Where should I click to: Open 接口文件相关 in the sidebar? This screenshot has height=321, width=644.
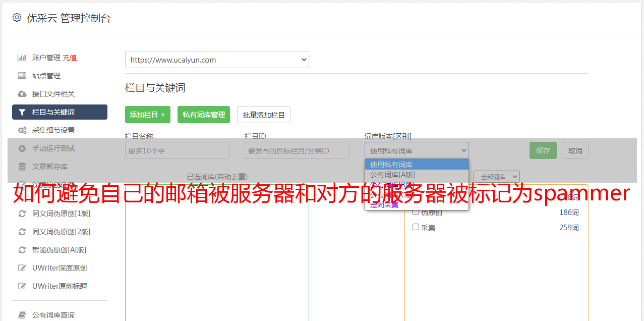pos(53,94)
